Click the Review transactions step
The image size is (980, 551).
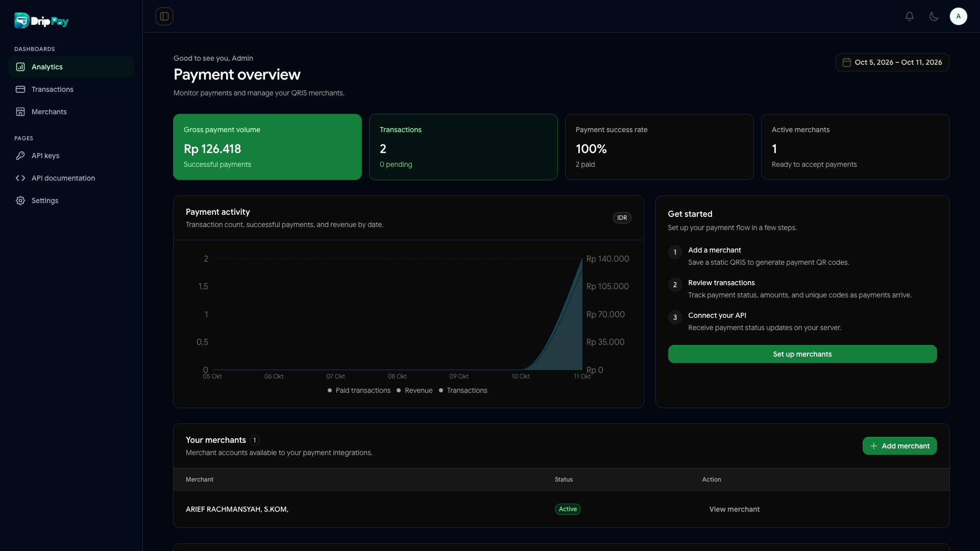click(802, 289)
